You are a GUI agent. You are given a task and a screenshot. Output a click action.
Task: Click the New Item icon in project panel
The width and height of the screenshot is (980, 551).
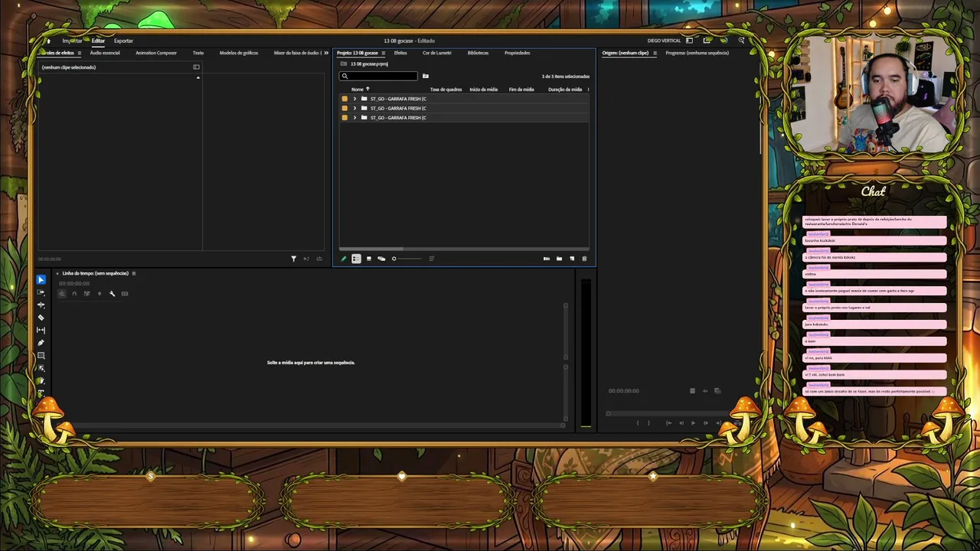tap(571, 259)
